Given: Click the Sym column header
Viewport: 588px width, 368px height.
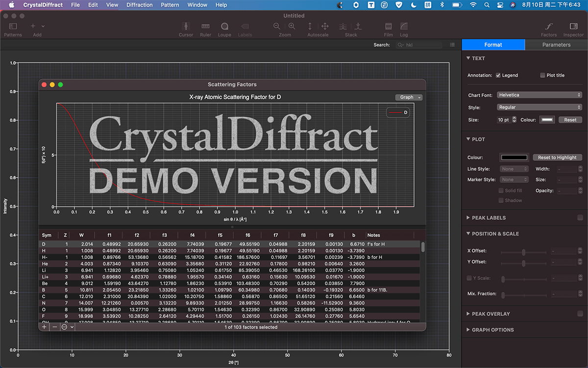Looking at the screenshot, I should point(47,235).
